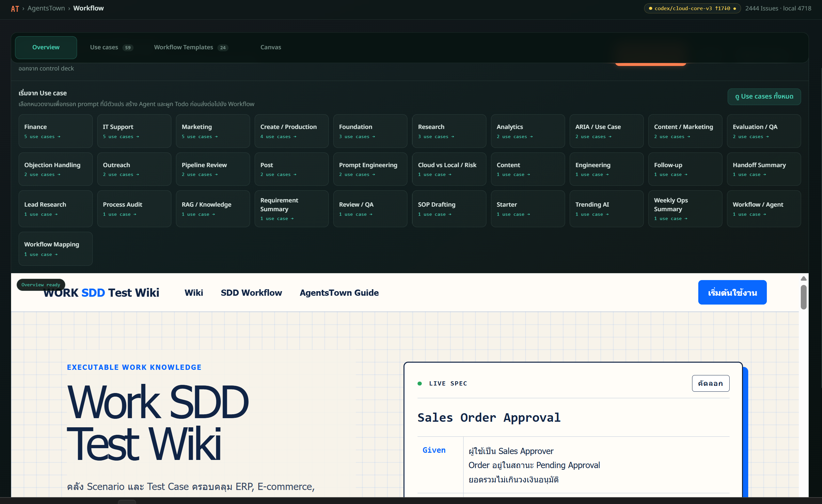Click the AT logo in breadcrumb
The width and height of the screenshot is (822, 504).
tap(15, 8)
